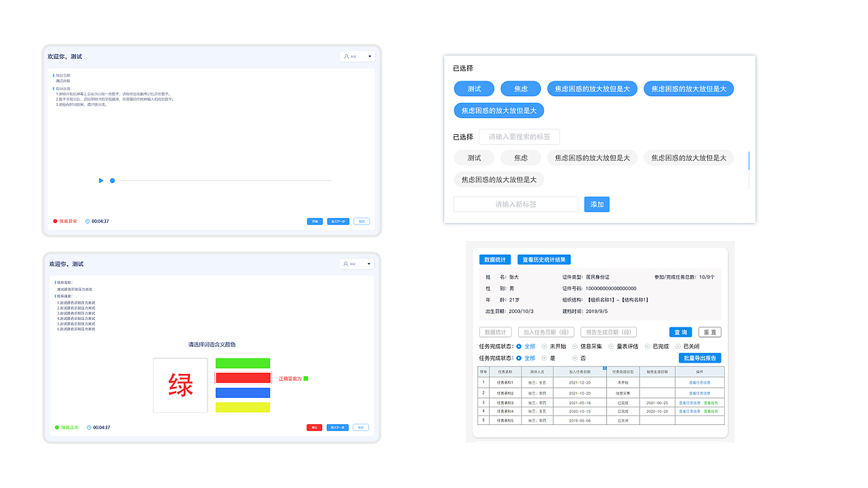The height and width of the screenshot is (488, 868).
Task: Select the gray 测试 tag
Action: 474,158
